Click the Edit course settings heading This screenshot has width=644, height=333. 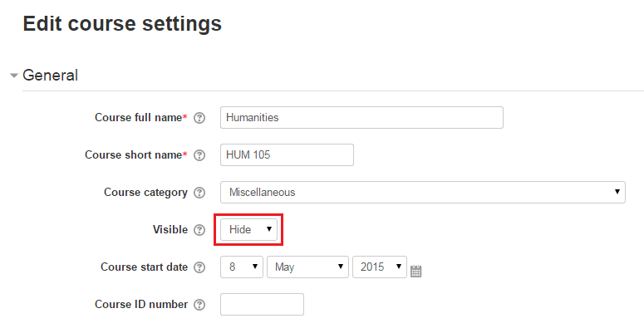click(122, 24)
